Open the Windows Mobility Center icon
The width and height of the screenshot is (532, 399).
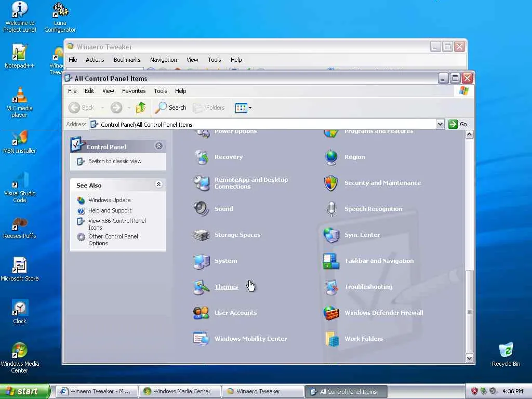click(202, 339)
